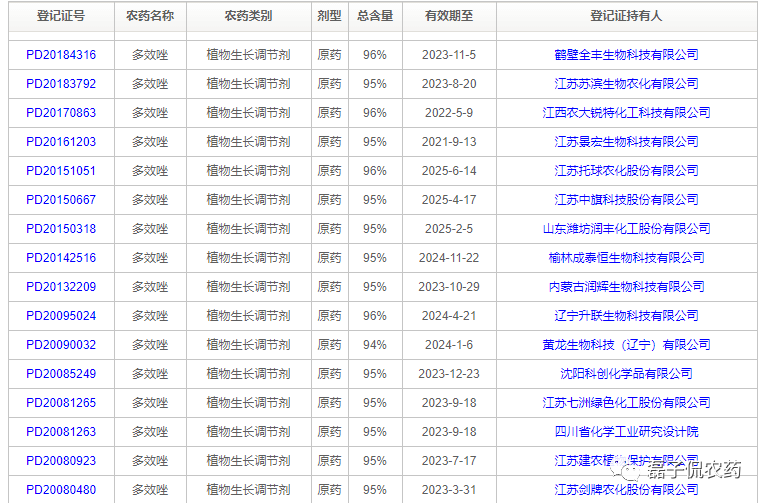The image size is (766, 503).
Task: Click the 总含量 column header
Action: point(375,16)
